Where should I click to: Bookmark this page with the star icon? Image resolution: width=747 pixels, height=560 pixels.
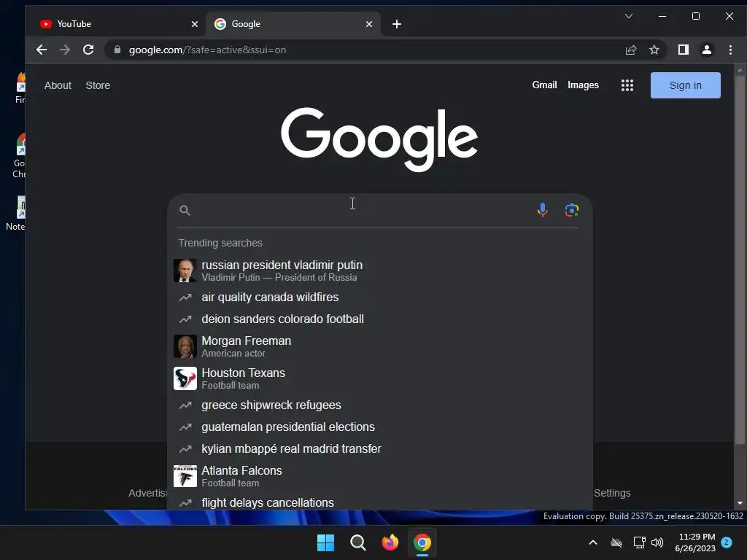[654, 50]
